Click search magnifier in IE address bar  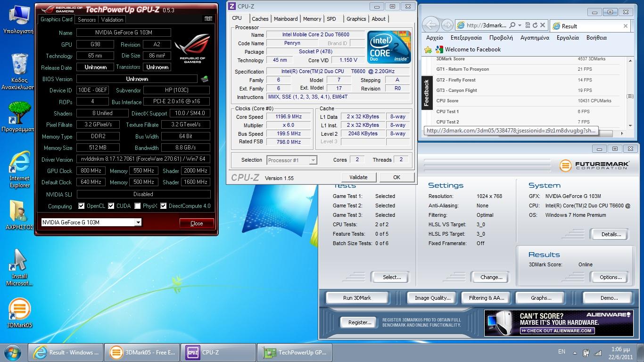coord(512,25)
